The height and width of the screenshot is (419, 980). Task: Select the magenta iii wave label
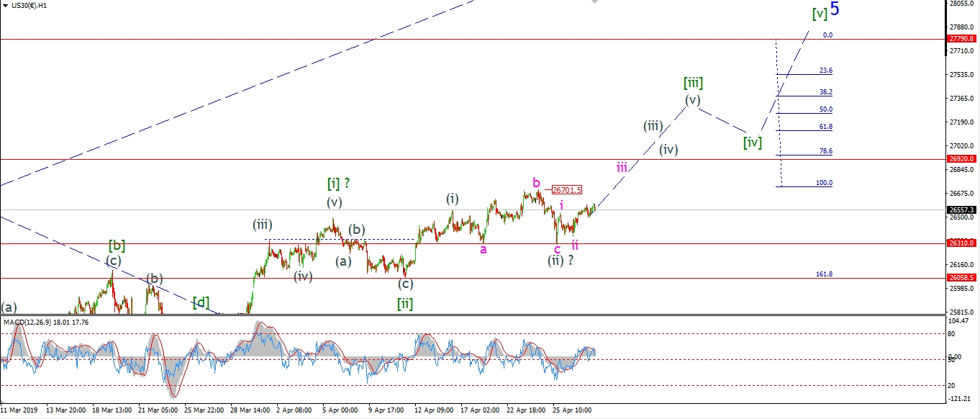[622, 167]
